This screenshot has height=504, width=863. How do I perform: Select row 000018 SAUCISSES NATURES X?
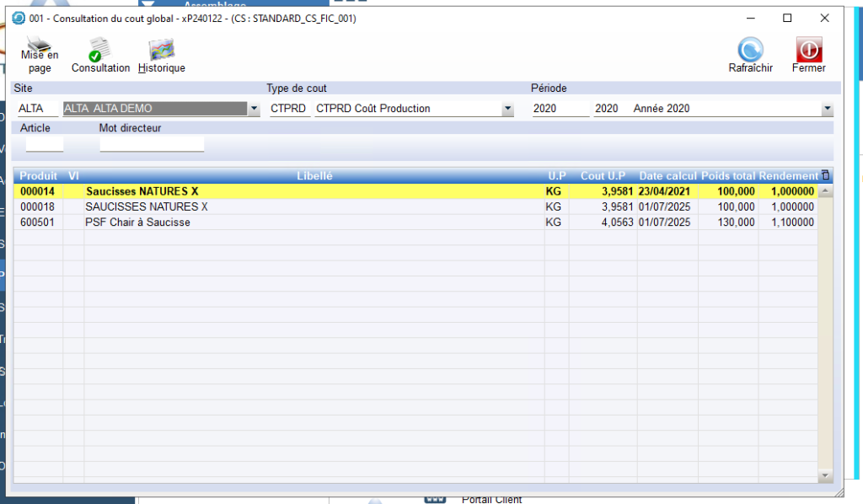click(x=146, y=206)
